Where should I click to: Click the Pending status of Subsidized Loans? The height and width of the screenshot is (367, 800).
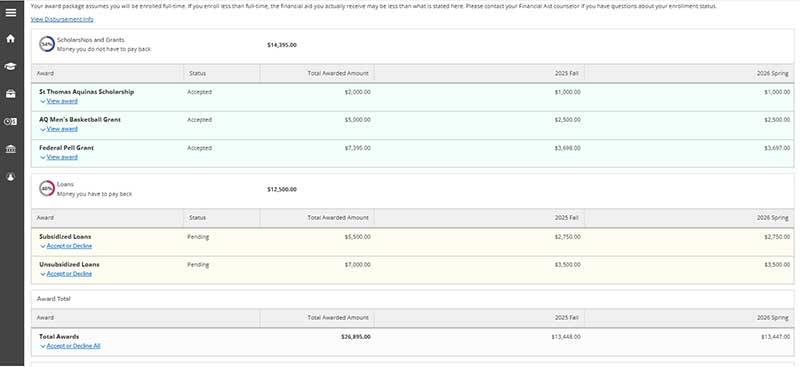coord(198,237)
